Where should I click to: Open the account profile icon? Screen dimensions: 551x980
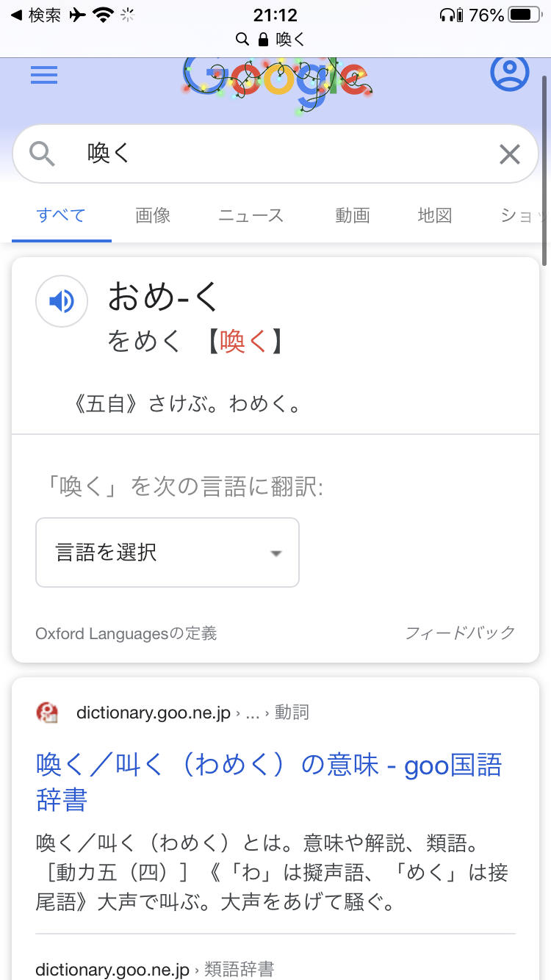509,73
